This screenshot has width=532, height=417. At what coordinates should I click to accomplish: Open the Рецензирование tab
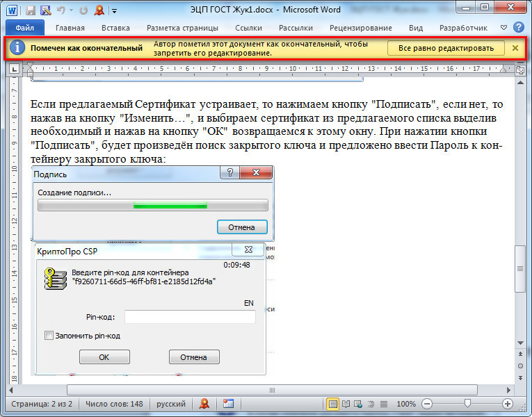coord(361,28)
